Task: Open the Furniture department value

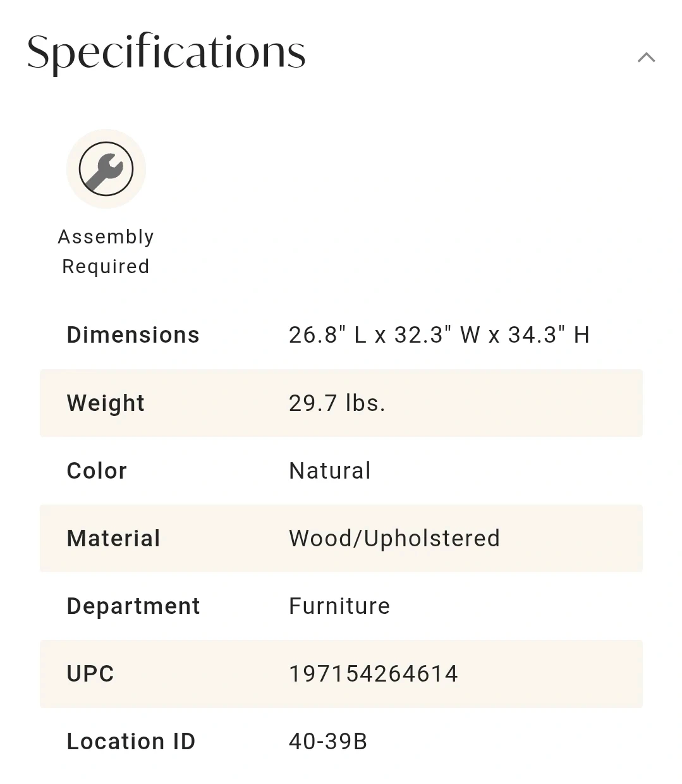Action: (x=339, y=606)
